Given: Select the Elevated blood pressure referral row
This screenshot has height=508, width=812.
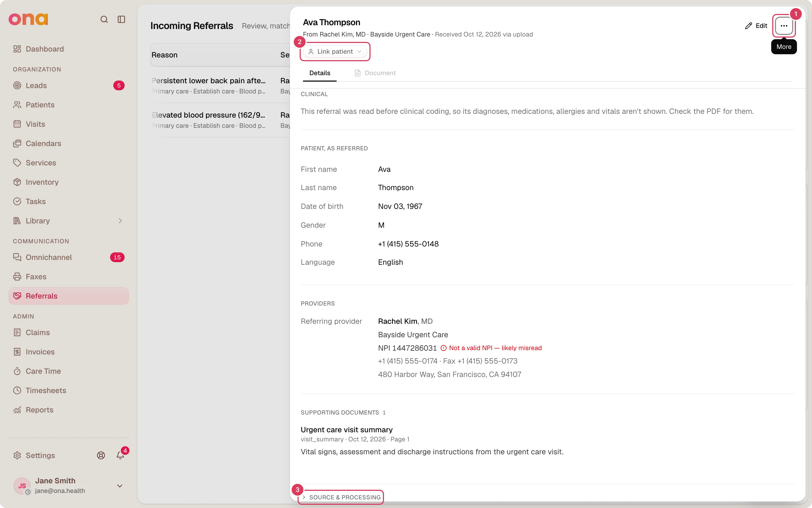Looking at the screenshot, I should (x=220, y=120).
